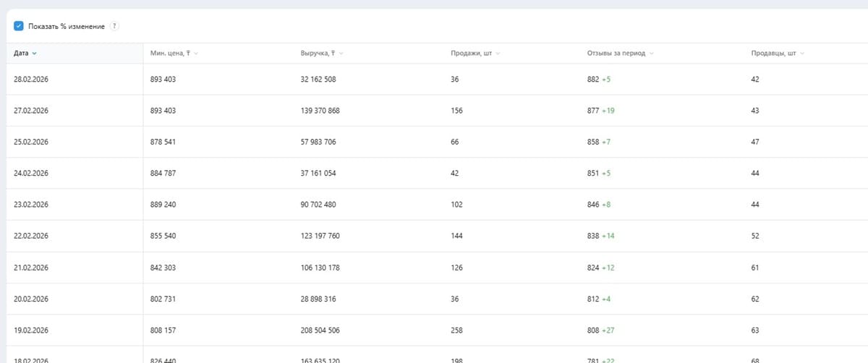
Task: Click revenue value 57 983 706
Action: tap(318, 142)
